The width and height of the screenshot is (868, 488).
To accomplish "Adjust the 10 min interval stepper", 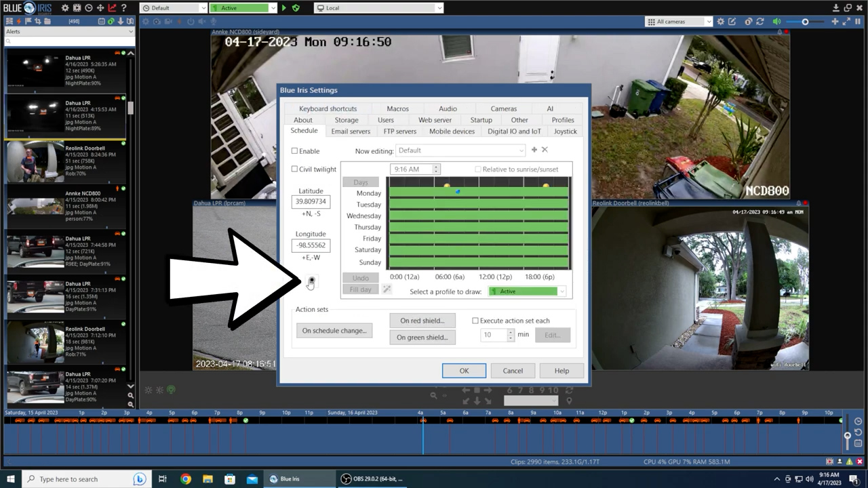I will (511, 335).
